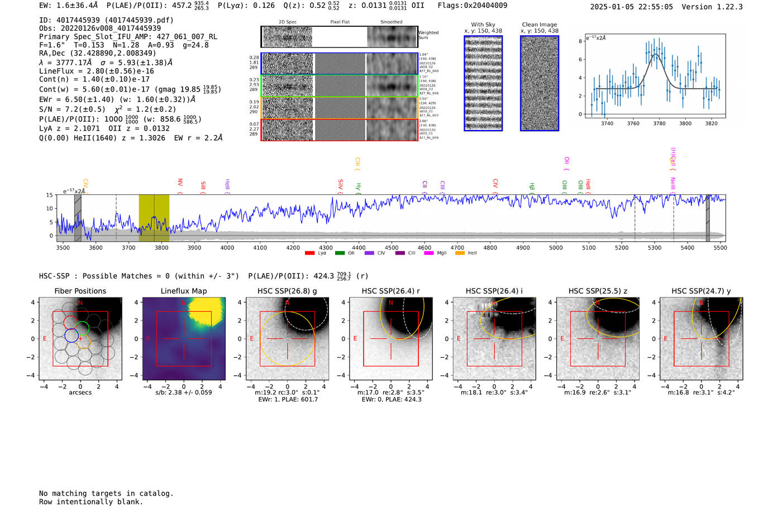Click the red fiber circle in Fiber Positions
Image resolution: width=782 pixels, height=532 pixels.
pyautogui.click(x=70, y=322)
